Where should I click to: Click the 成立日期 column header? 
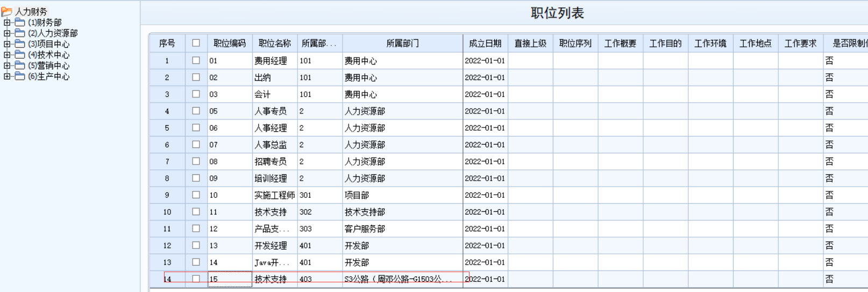(485, 43)
